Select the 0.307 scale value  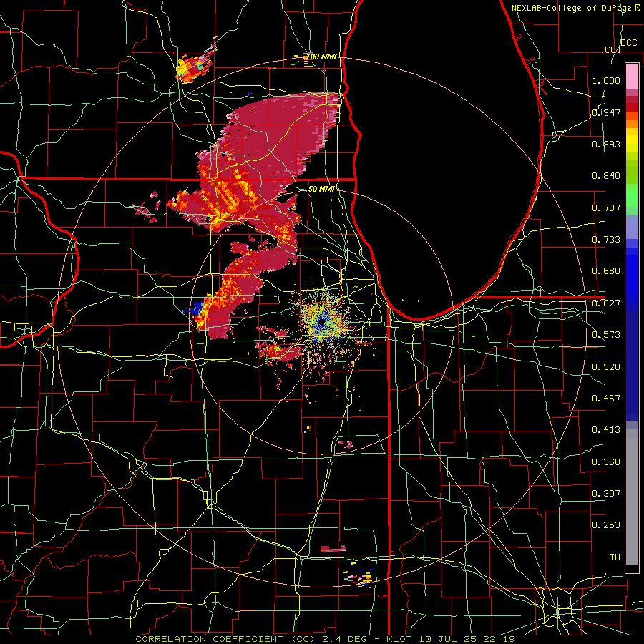click(606, 494)
